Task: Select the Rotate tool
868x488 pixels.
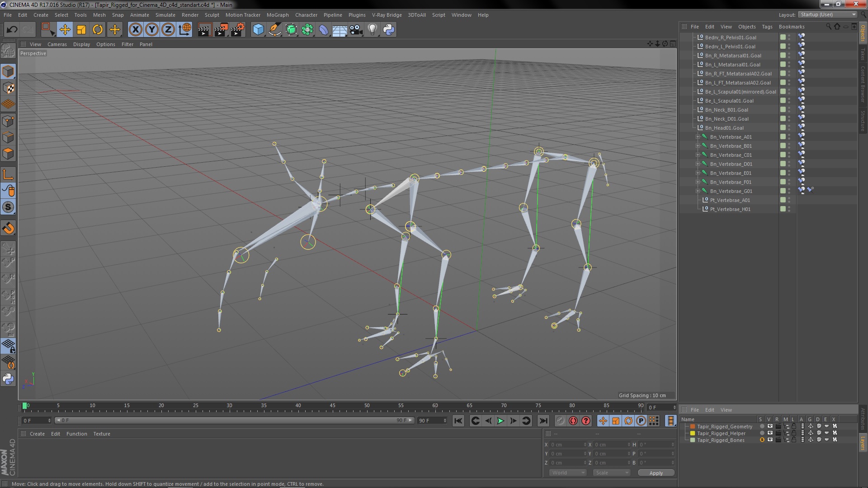Action: [98, 30]
